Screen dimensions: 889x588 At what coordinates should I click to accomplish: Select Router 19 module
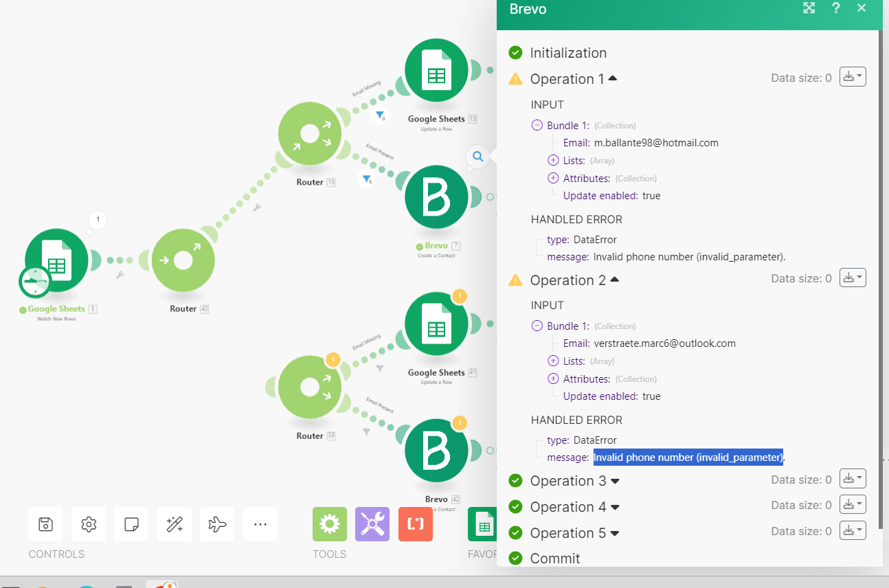tap(310, 133)
